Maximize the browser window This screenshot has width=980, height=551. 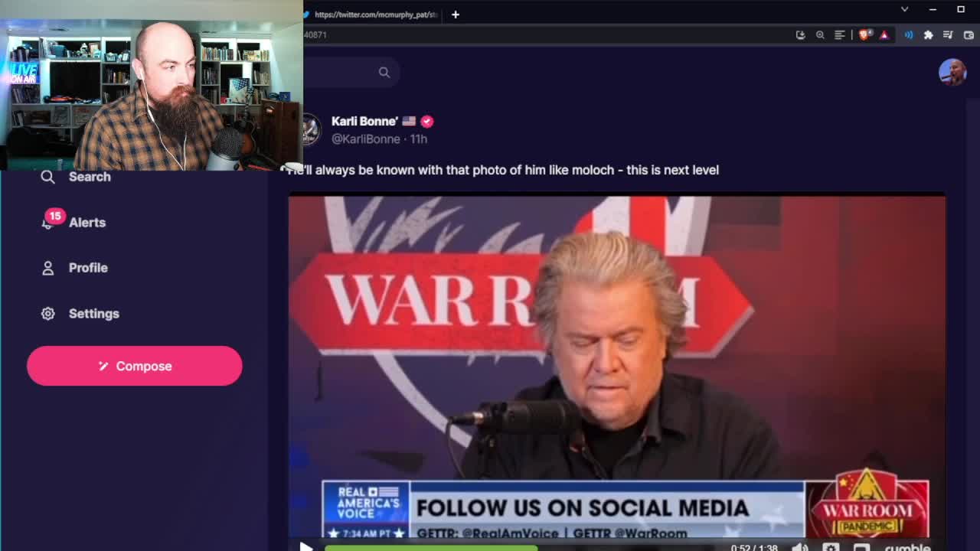961,9
